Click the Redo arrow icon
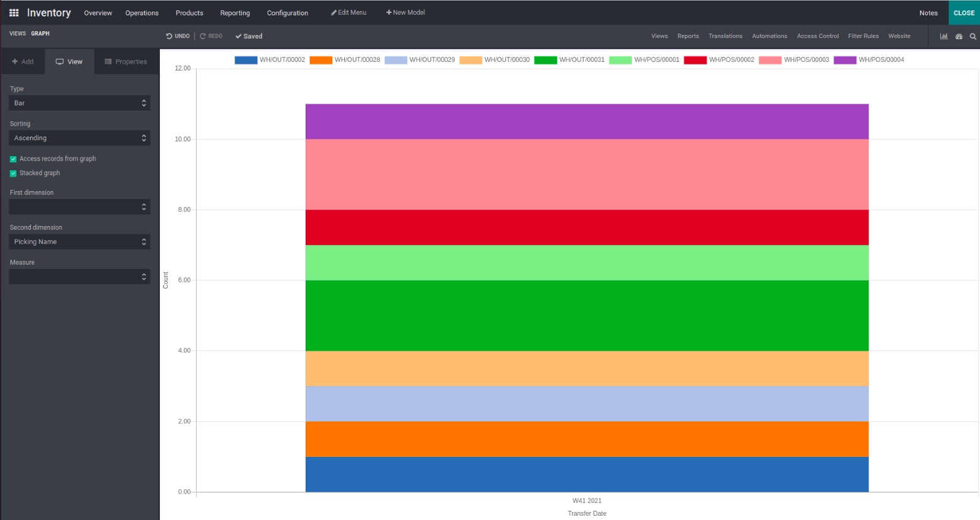The width and height of the screenshot is (980, 520). click(203, 36)
